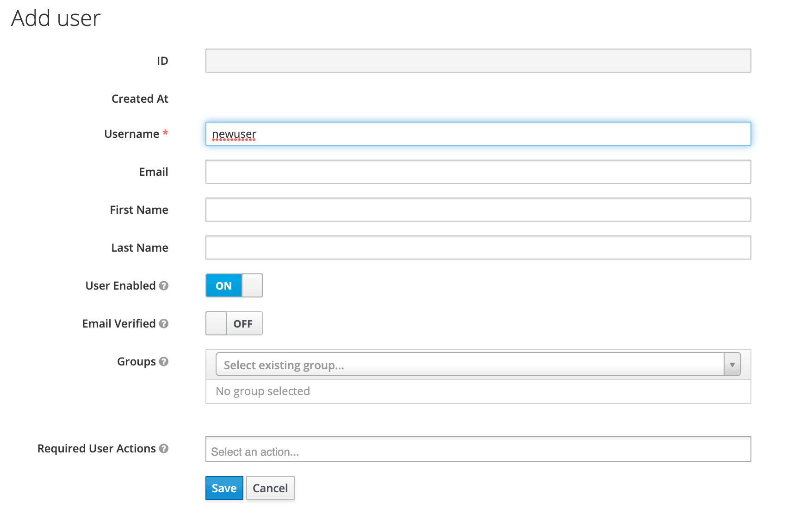Switch Email Verified toggle to ON position
The height and width of the screenshot is (532, 806).
pos(216,323)
